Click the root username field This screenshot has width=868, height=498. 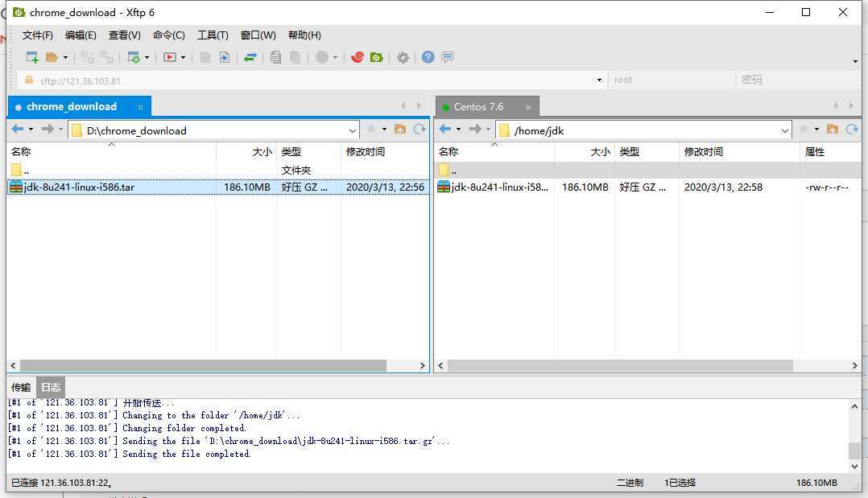coord(672,80)
